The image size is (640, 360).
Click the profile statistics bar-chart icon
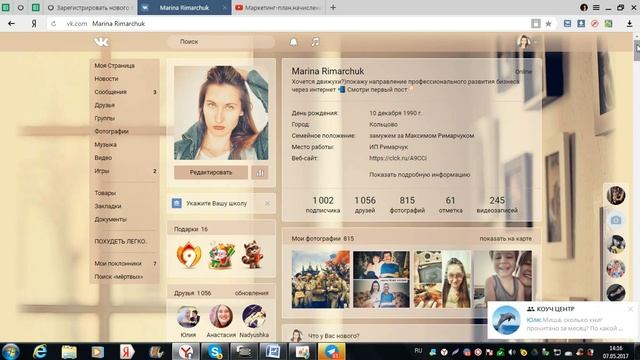click(x=260, y=173)
